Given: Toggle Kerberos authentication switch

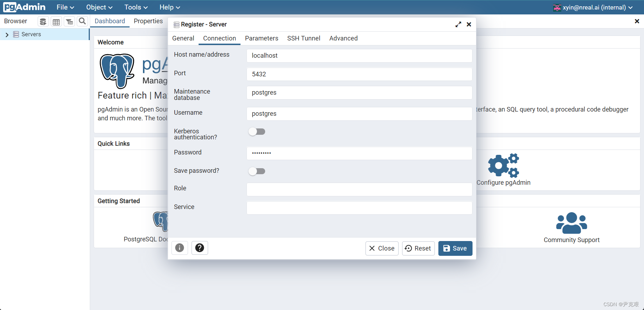Looking at the screenshot, I should 257,132.
